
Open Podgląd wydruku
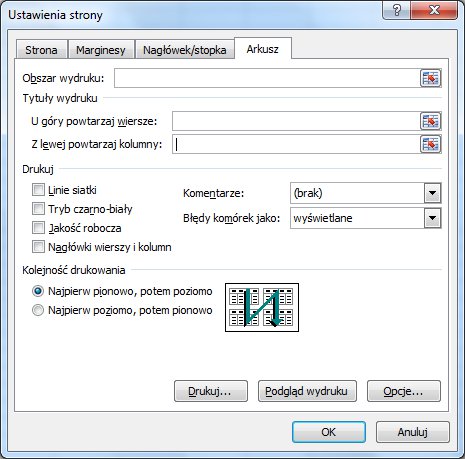(x=307, y=391)
